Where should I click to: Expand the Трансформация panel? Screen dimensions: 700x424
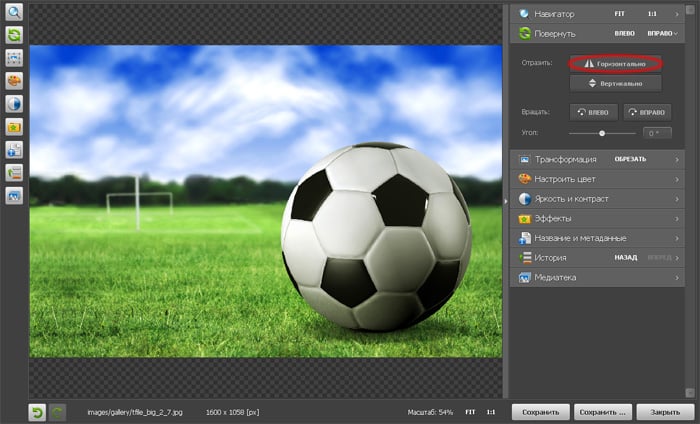[563, 159]
